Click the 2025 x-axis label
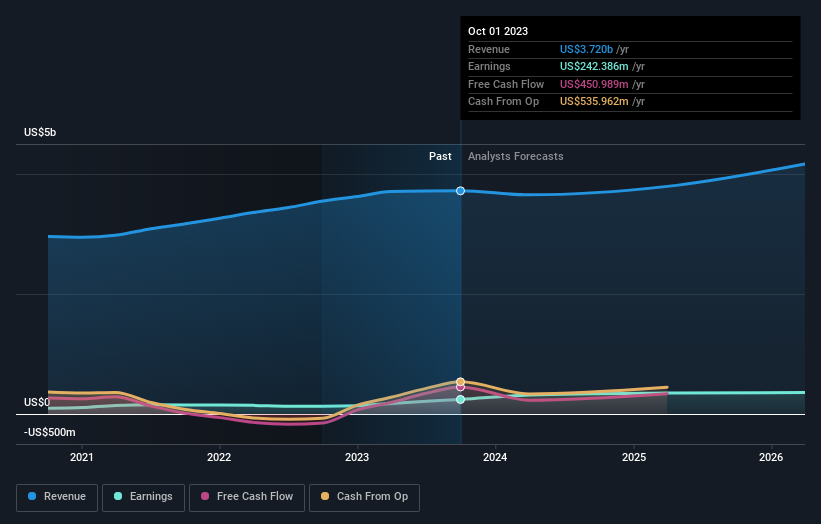The width and height of the screenshot is (821, 524). [x=634, y=457]
